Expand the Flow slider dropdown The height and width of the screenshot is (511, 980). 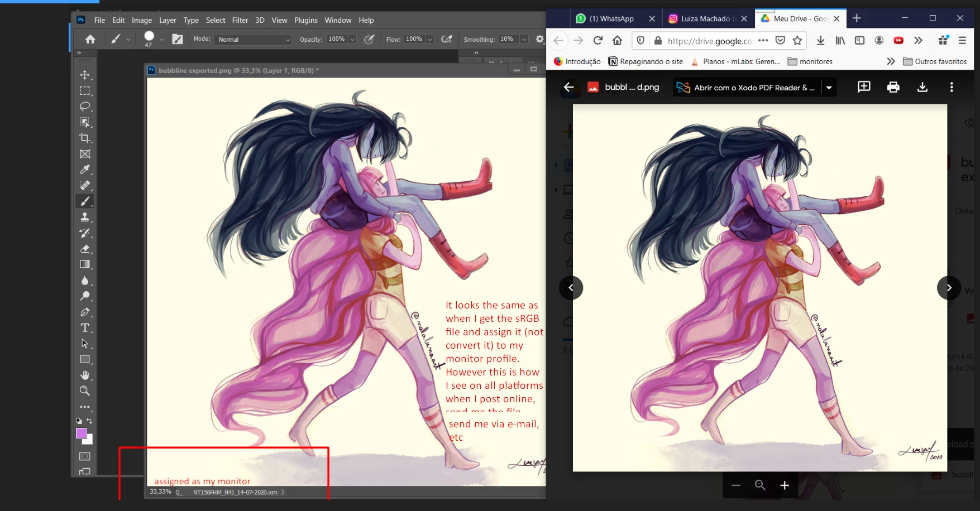430,39
